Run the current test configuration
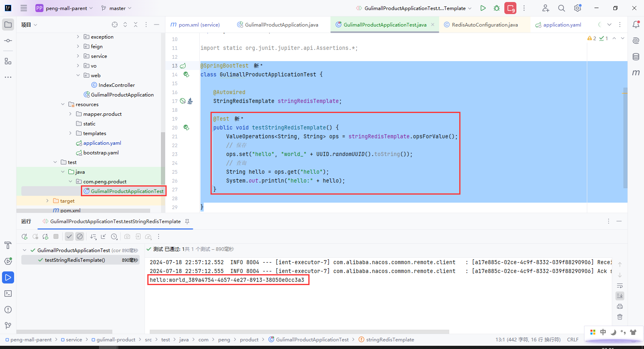This screenshot has height=349, width=644. [x=483, y=8]
